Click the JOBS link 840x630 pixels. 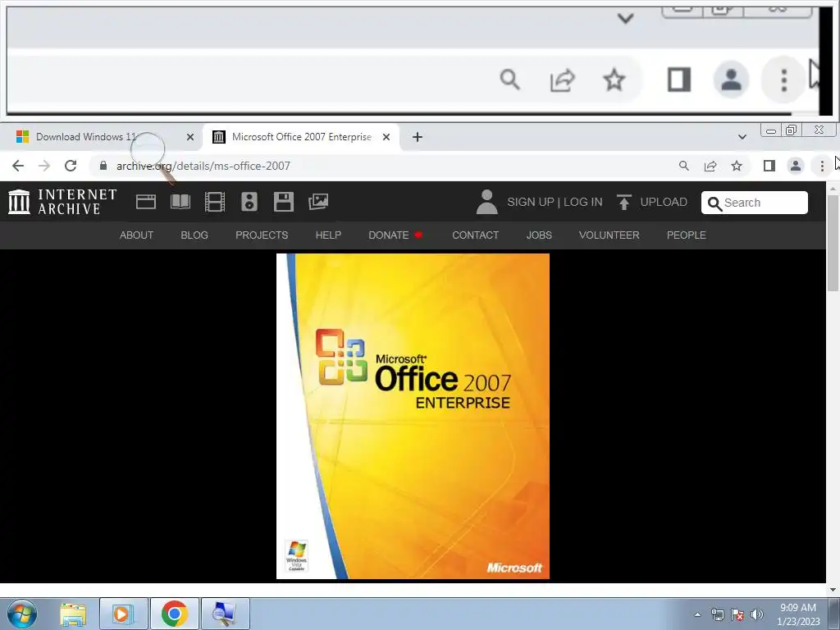[x=539, y=235]
